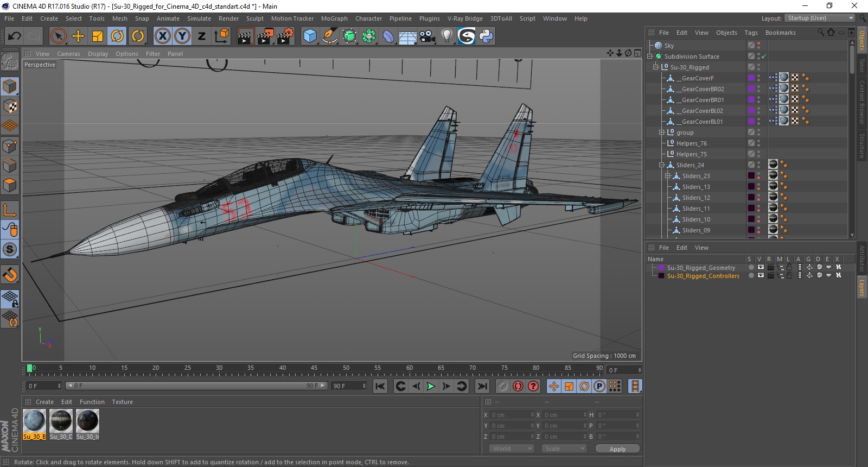Open Object Manager Tags menu
Image resolution: width=868 pixels, height=467 pixels.
tap(751, 33)
